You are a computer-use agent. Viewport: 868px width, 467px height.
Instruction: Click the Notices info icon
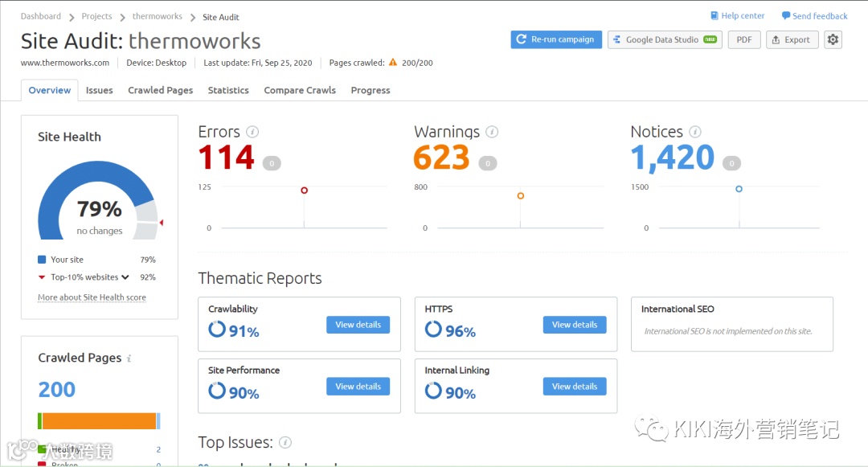(694, 132)
